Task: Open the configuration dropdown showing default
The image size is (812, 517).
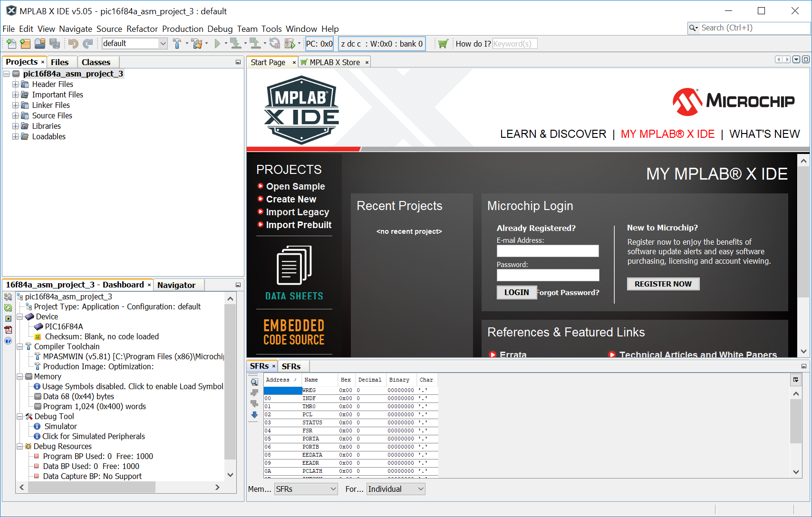Action: pos(135,44)
